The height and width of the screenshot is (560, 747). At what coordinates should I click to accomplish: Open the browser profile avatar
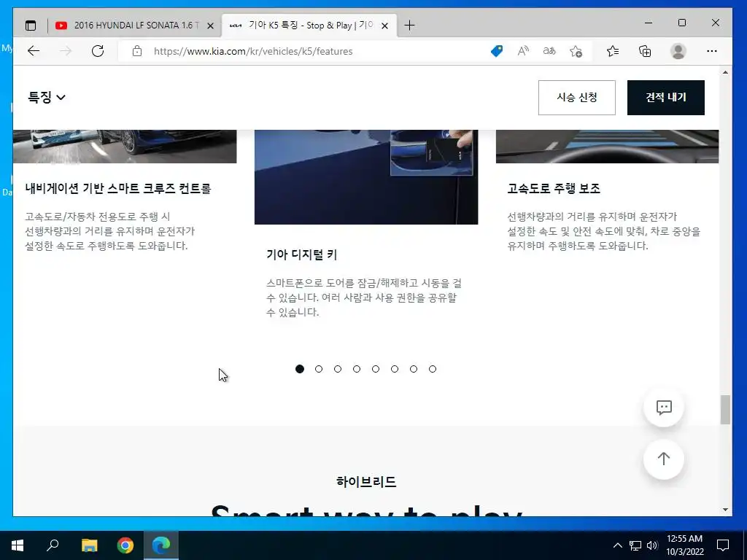pos(678,51)
